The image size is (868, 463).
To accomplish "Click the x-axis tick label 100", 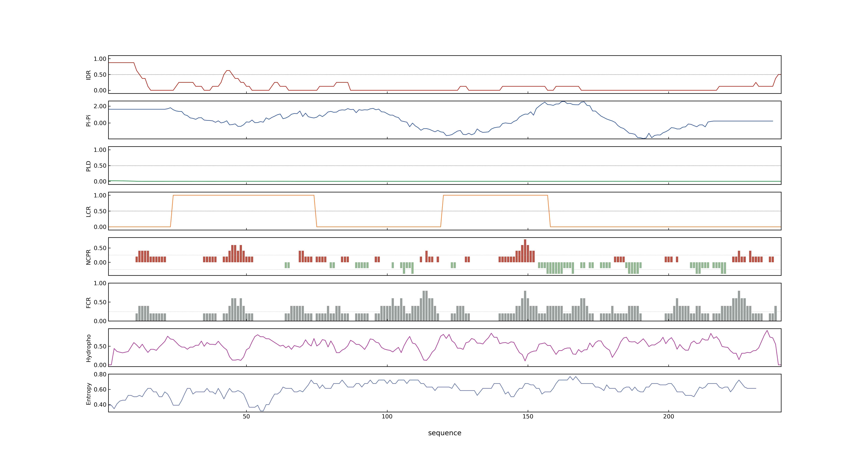I will click(x=387, y=416).
